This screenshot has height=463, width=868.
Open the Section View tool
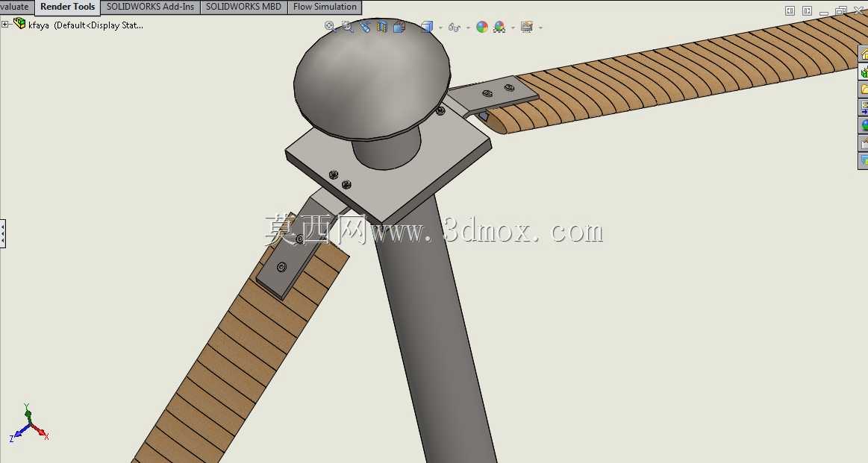[x=381, y=26]
